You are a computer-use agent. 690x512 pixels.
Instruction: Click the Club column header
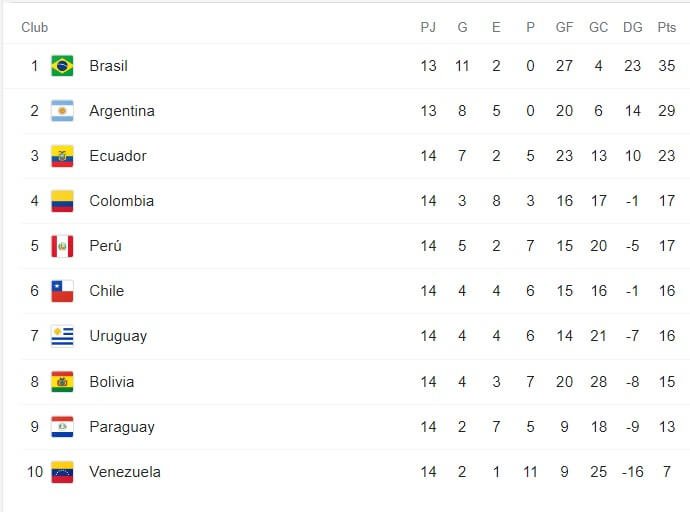34,27
